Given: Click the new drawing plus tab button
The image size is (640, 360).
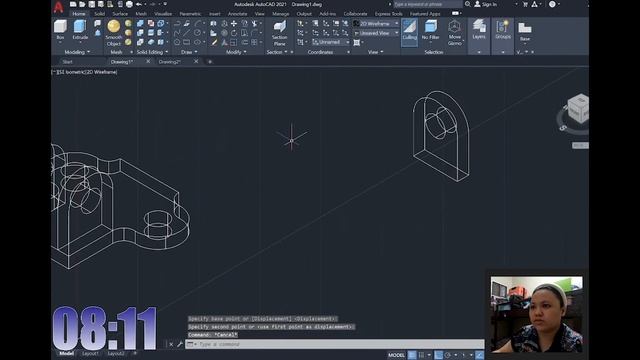Looking at the screenshot, I should tap(210, 62).
